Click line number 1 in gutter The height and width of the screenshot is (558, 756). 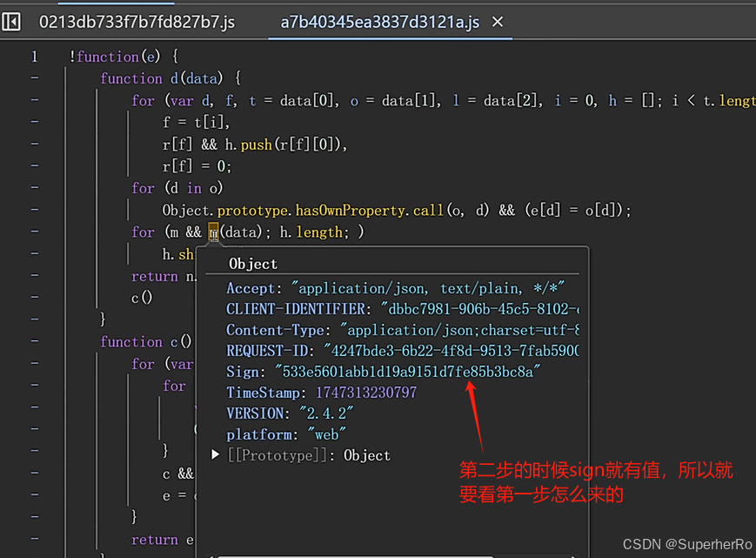[34, 57]
